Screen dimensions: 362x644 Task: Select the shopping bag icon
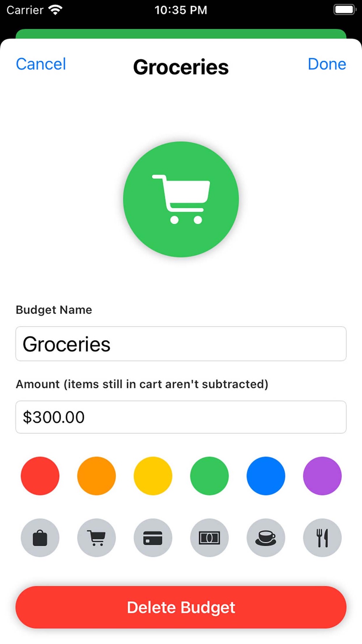point(40,538)
